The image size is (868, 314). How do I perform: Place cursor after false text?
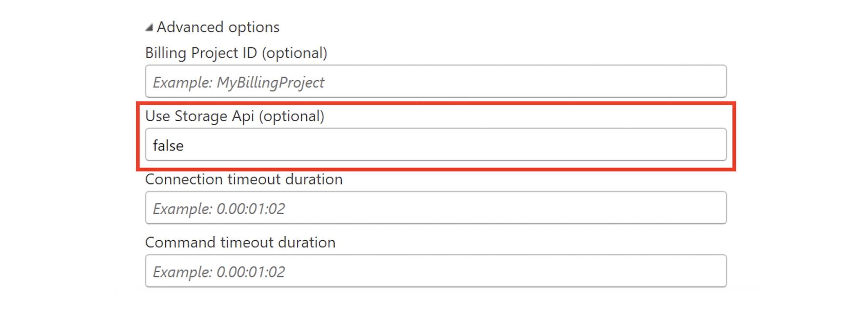[x=184, y=145]
